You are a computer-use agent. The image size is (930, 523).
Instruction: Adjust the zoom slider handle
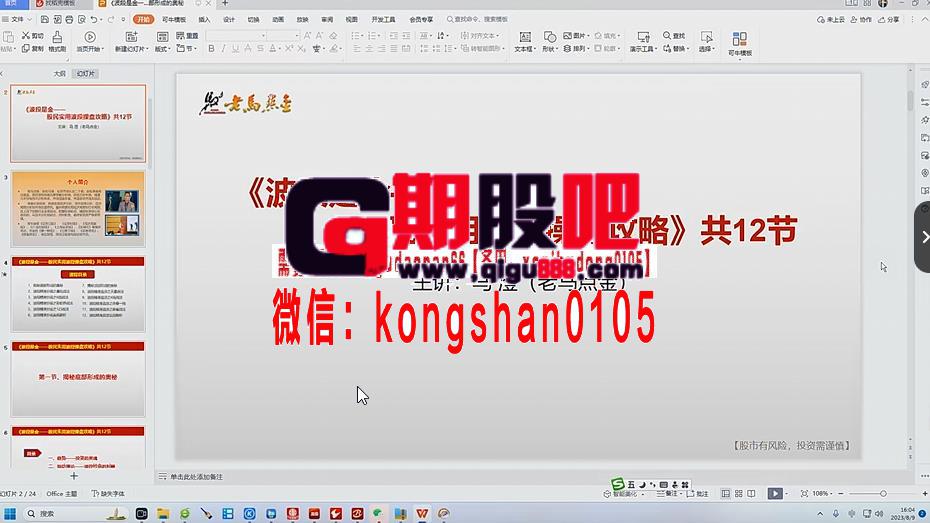pyautogui.click(x=883, y=493)
